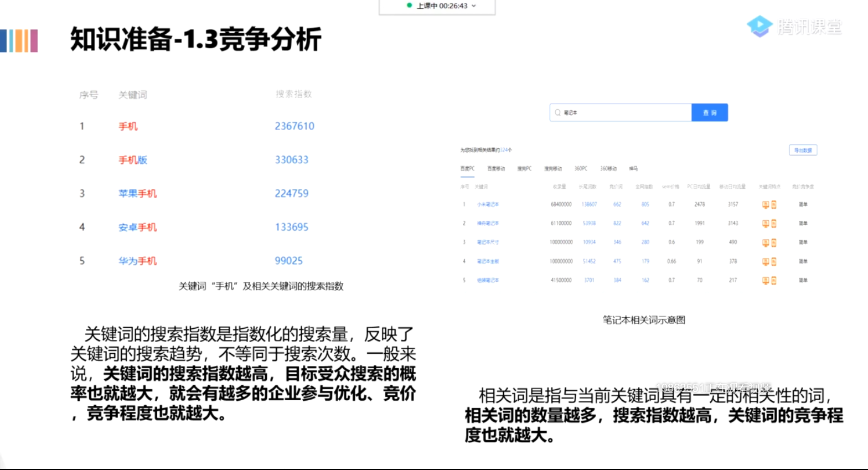Screen dimensions: 868x470
Task: Open the 小米笔记本 keyword link
Action: (x=488, y=205)
